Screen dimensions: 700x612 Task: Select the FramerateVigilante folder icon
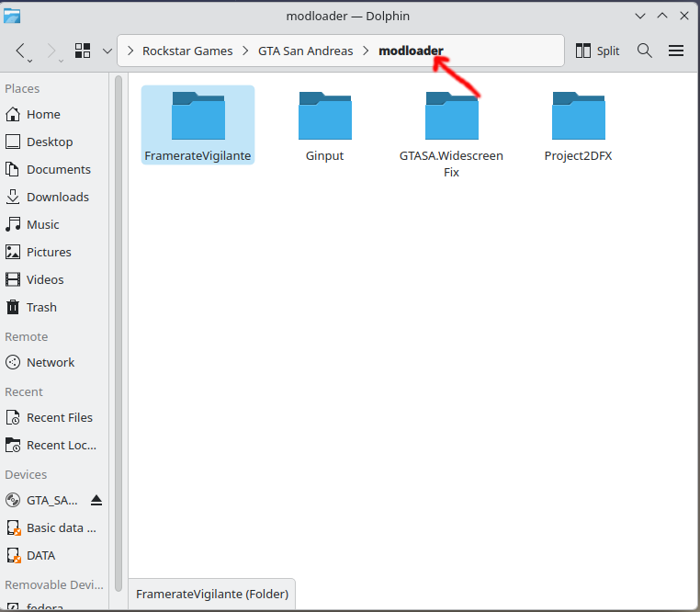(198, 116)
